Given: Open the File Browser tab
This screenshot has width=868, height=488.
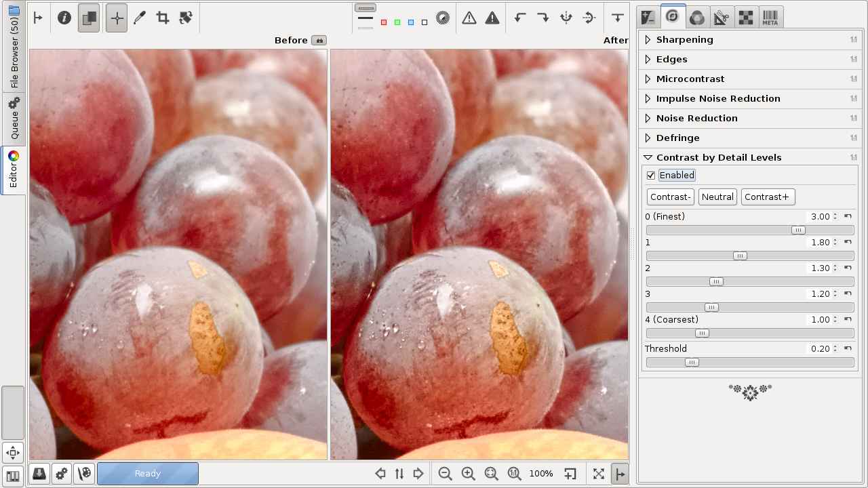Looking at the screenshot, I should coord(14,47).
